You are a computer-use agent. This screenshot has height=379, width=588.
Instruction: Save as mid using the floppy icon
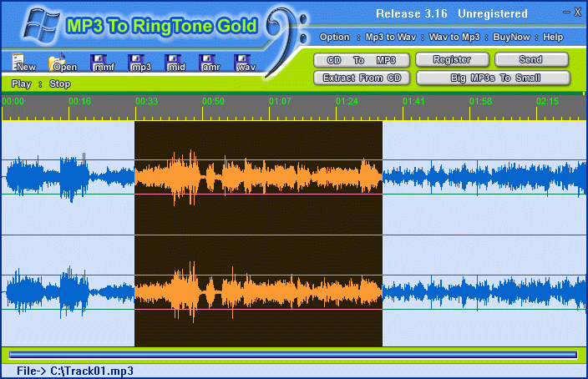point(175,63)
